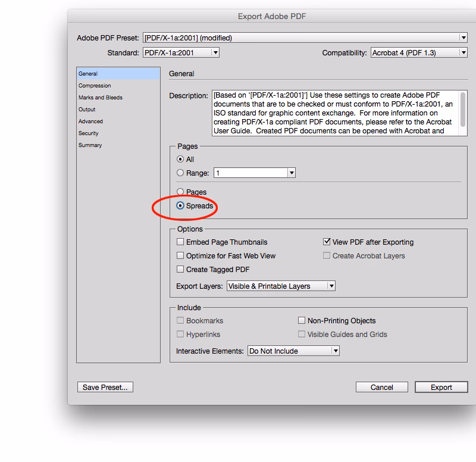Open the Standard PDF/X-1a:2001 dropdown
Image resolution: width=476 pixels, height=462 pixels.
[x=181, y=52]
